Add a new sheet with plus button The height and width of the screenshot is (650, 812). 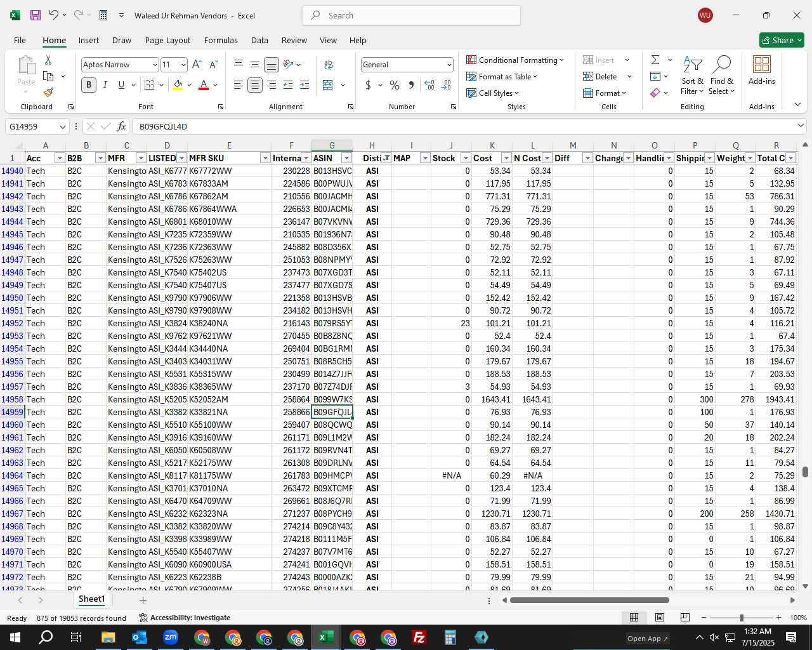(x=143, y=600)
